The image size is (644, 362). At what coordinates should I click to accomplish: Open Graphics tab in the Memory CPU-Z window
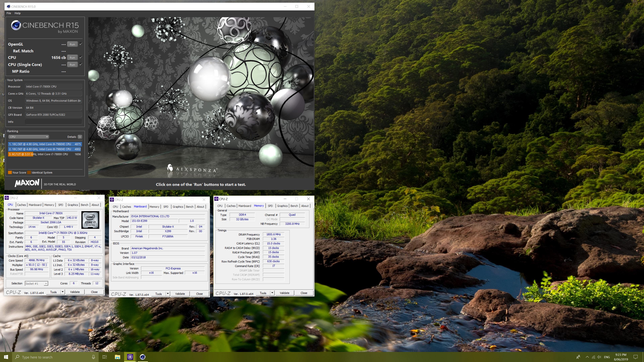tap(282, 206)
